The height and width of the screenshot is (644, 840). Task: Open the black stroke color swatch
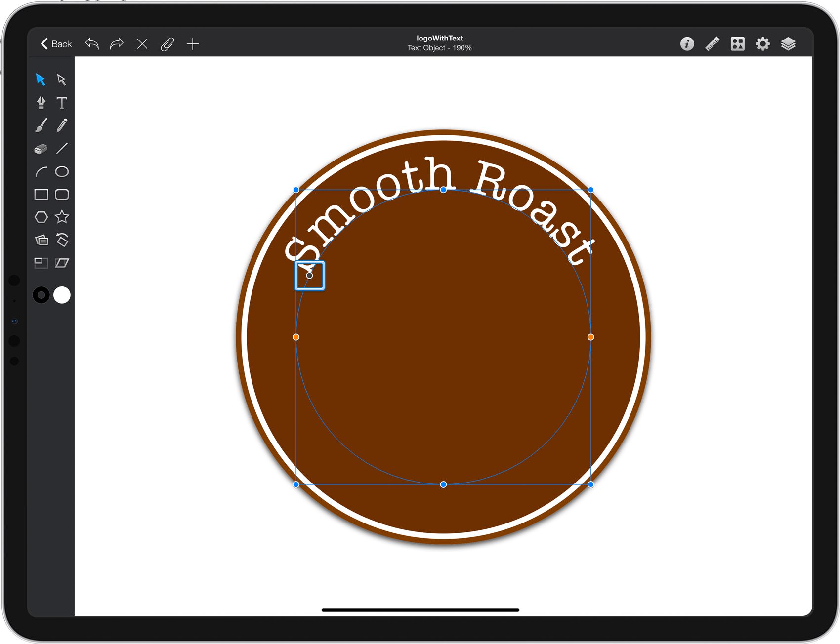tap(41, 295)
